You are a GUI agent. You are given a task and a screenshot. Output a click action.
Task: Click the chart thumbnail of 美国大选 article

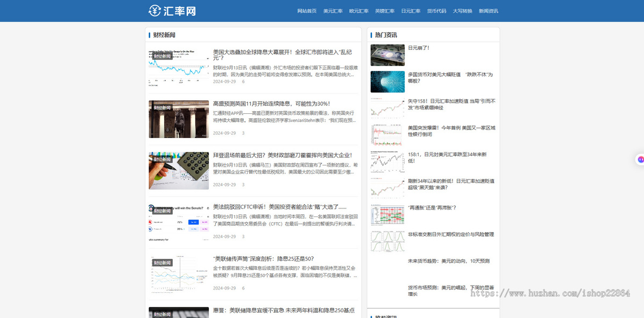click(179, 67)
